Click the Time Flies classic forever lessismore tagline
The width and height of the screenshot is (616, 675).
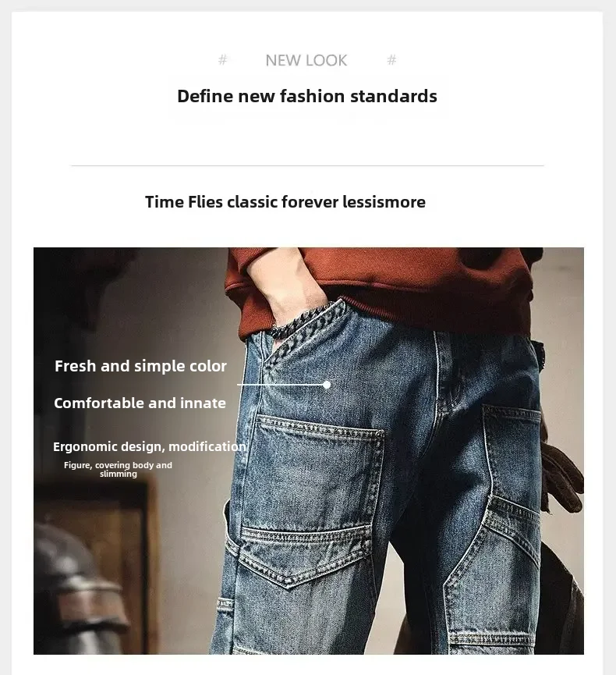pyautogui.click(x=285, y=202)
